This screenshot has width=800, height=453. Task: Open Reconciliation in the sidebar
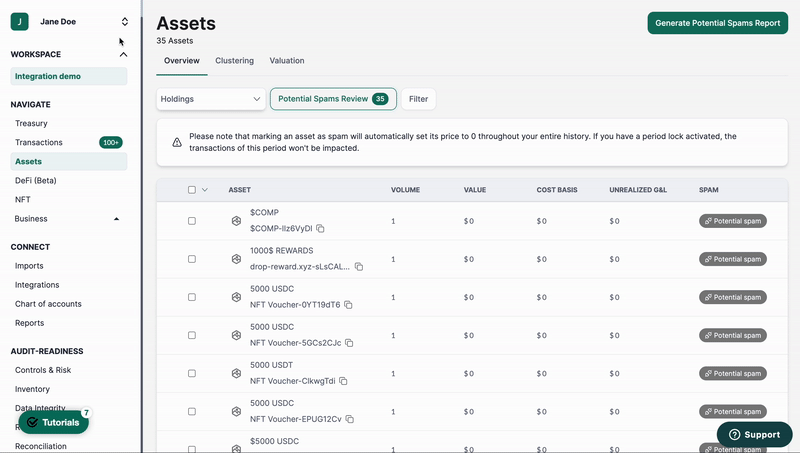tap(41, 446)
